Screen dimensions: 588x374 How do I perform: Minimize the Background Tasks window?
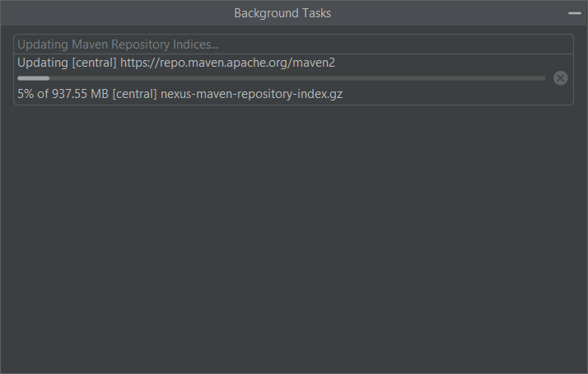click(575, 13)
